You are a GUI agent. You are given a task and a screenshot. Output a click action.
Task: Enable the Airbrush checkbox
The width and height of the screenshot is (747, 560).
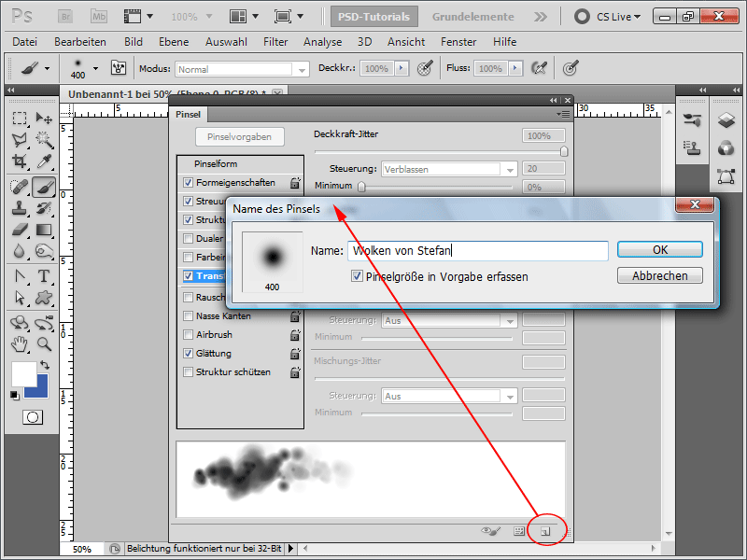pyautogui.click(x=189, y=335)
